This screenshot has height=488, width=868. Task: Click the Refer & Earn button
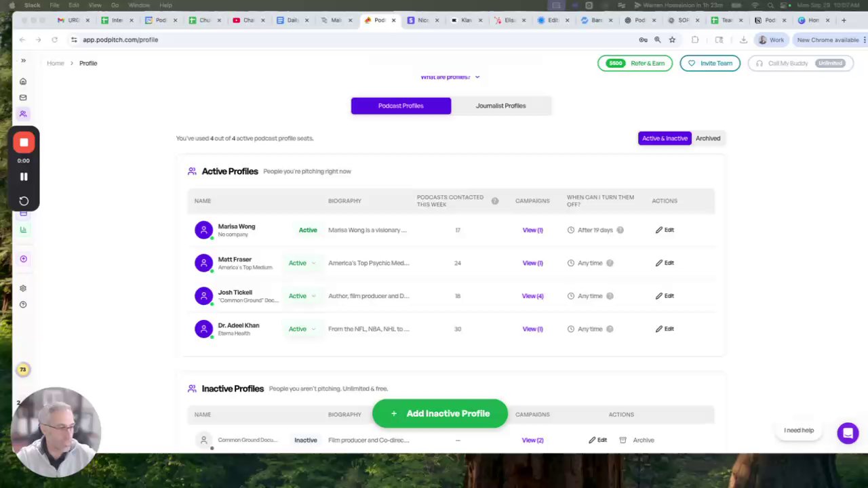click(x=635, y=63)
